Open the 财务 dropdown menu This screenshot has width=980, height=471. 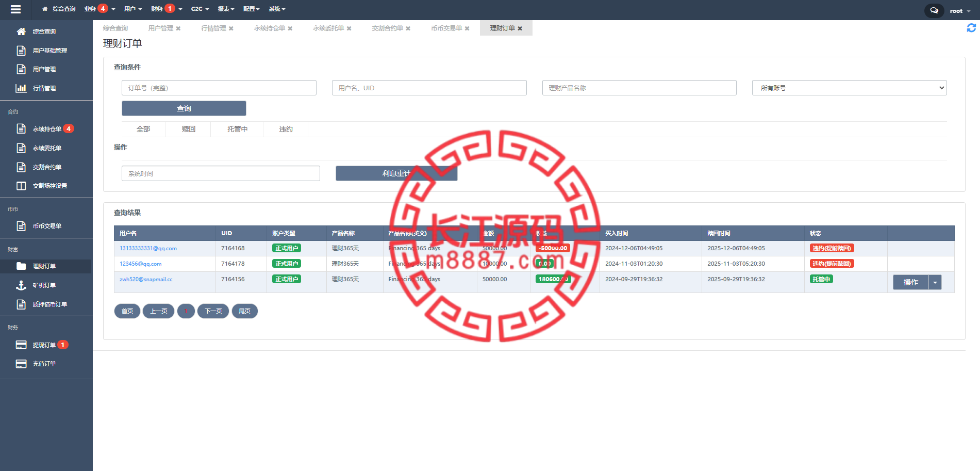[x=167, y=9]
